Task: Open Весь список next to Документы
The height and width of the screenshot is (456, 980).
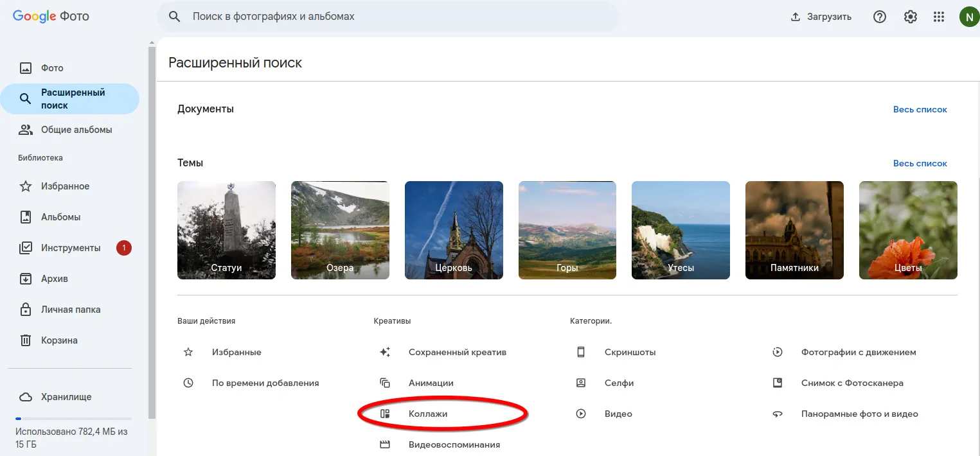Action: pos(920,109)
